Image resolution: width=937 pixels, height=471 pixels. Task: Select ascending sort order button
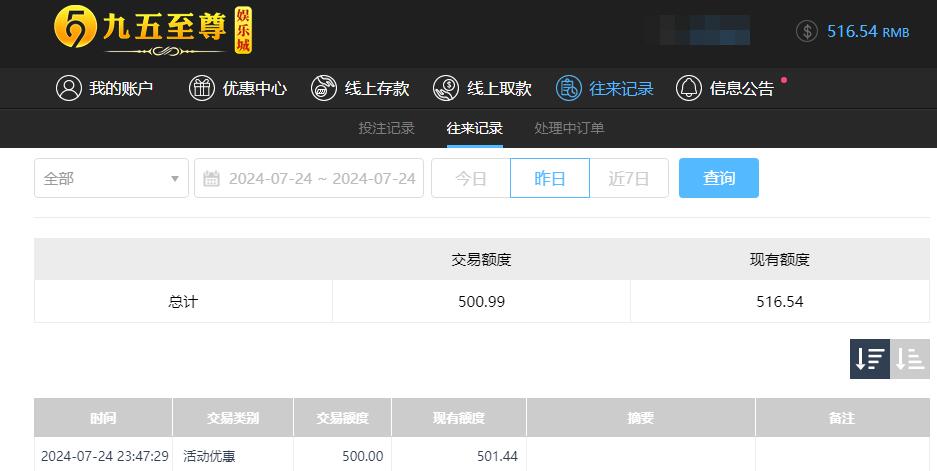click(909, 358)
